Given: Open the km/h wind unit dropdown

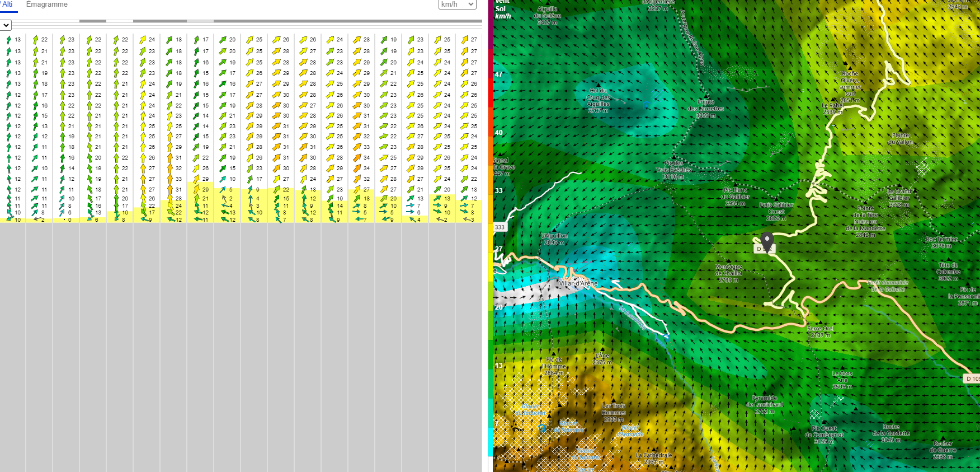Looking at the screenshot, I should pos(457,4).
